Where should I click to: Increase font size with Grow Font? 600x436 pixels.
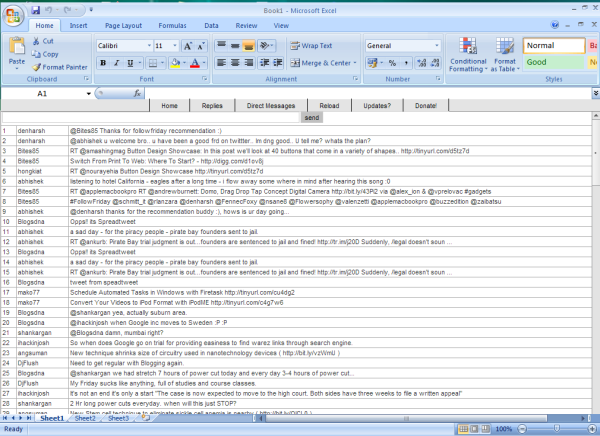pyautogui.click(x=188, y=46)
